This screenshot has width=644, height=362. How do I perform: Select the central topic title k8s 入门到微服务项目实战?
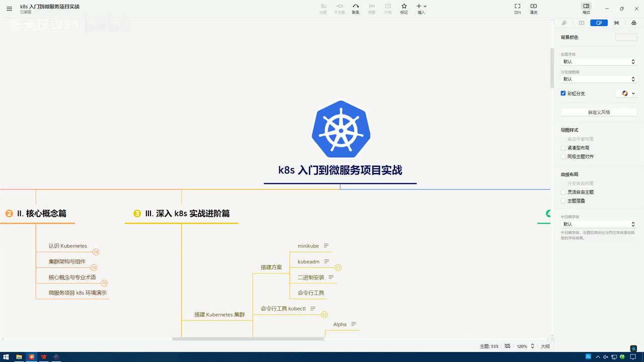pyautogui.click(x=340, y=170)
